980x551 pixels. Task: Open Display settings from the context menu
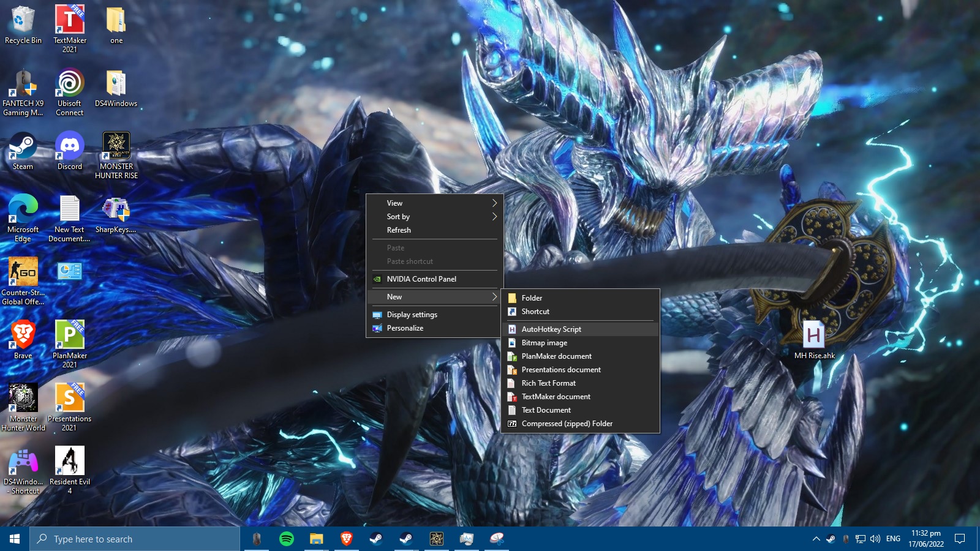pyautogui.click(x=435, y=315)
